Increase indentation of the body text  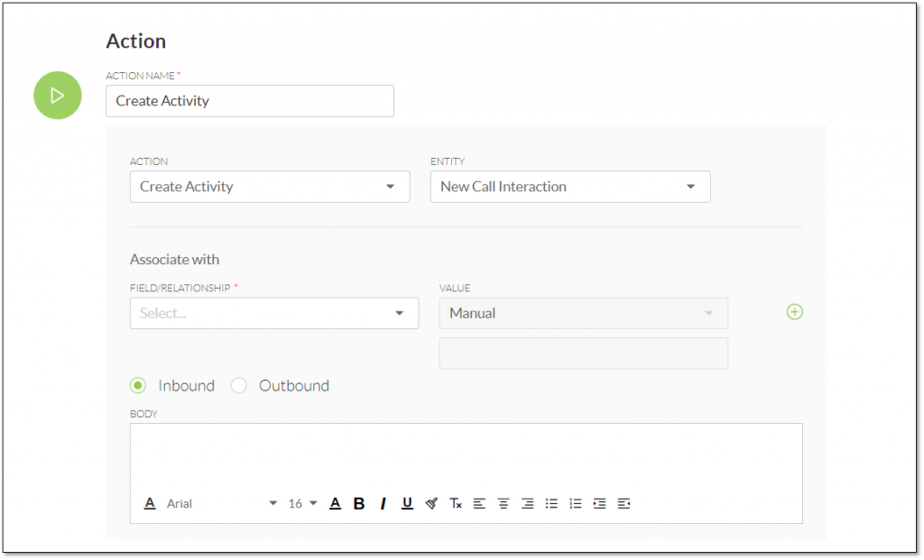(598, 503)
